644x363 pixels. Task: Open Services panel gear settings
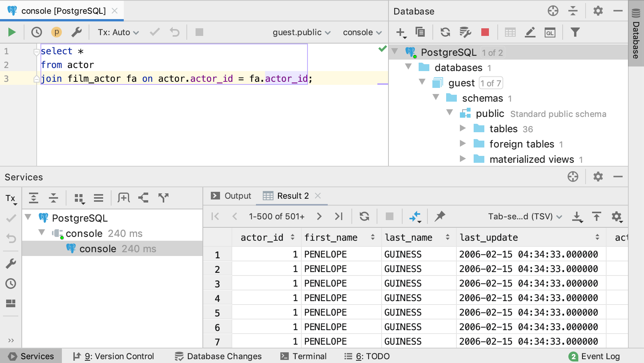pyautogui.click(x=598, y=177)
